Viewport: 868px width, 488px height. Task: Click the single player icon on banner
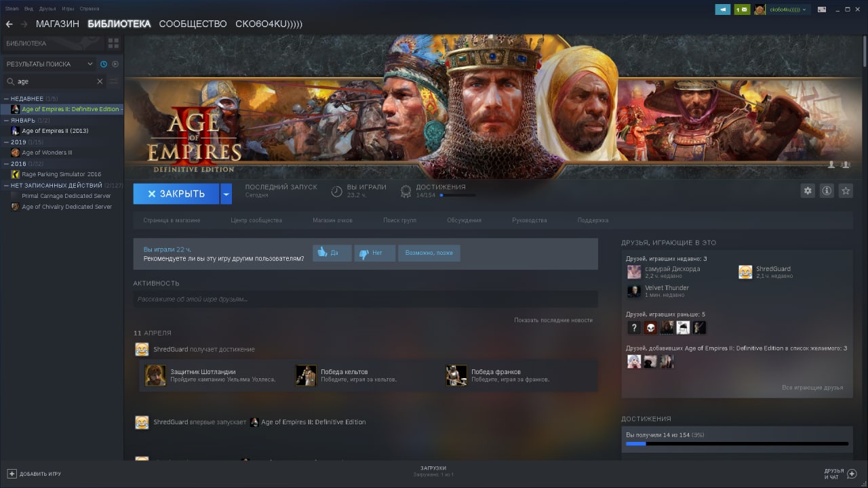pyautogui.click(x=832, y=165)
